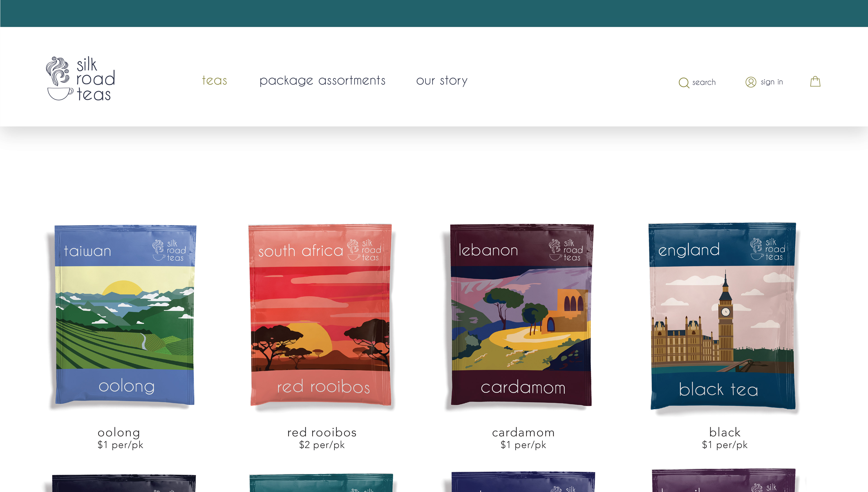Screen dimensions: 868x492
Task: Open the teas menu item
Action: (x=215, y=81)
